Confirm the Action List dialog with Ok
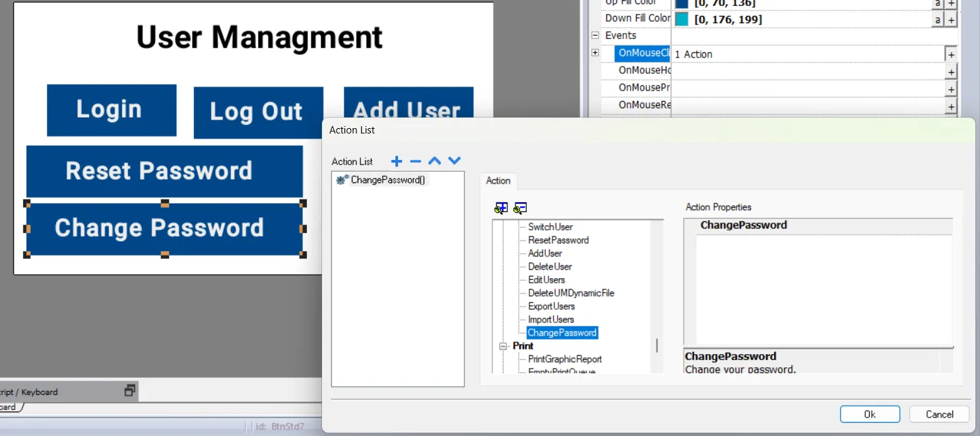Screen dimensions: 980x436 870,414
